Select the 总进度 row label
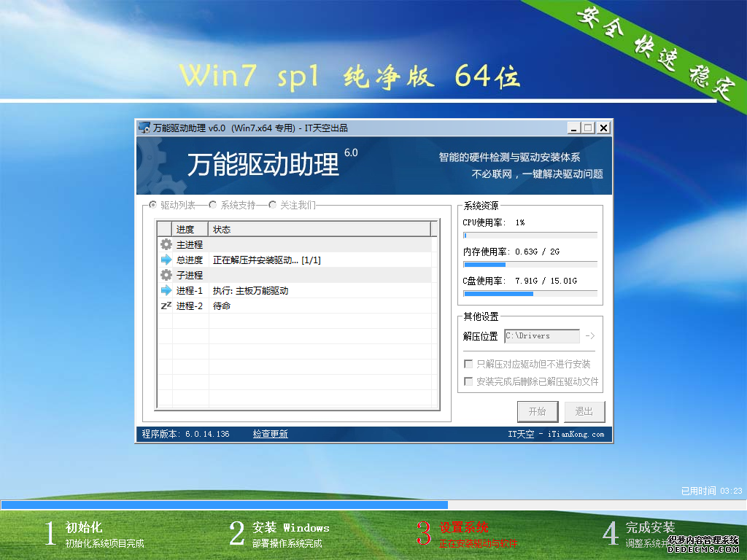 190,260
